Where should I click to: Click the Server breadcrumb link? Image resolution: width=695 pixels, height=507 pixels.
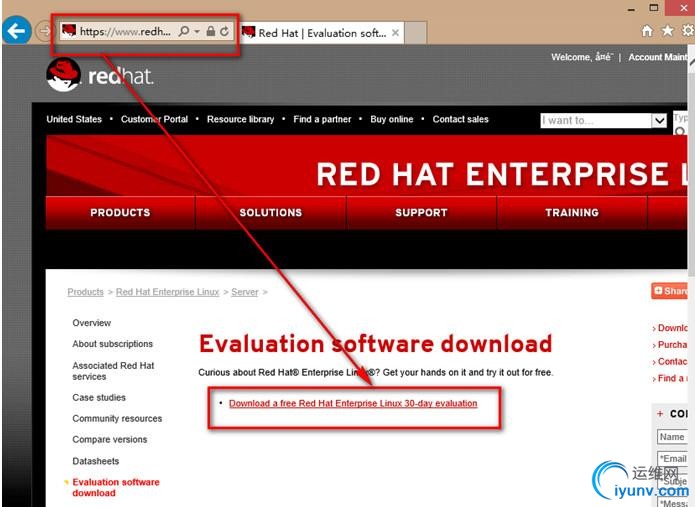point(245,292)
